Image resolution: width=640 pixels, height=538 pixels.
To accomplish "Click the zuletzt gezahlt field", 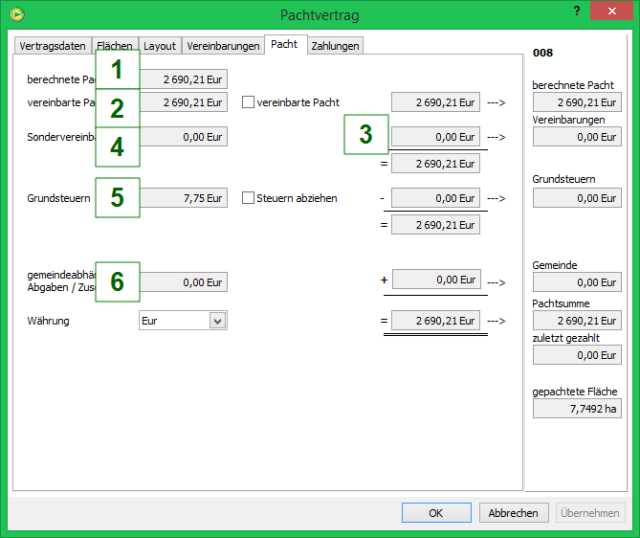I will coord(577,355).
